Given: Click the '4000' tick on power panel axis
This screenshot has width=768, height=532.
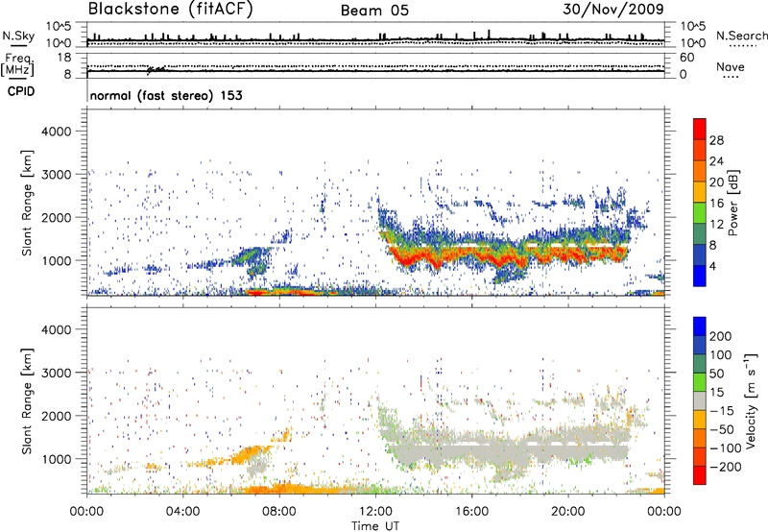Looking at the screenshot, I should pos(57,132).
